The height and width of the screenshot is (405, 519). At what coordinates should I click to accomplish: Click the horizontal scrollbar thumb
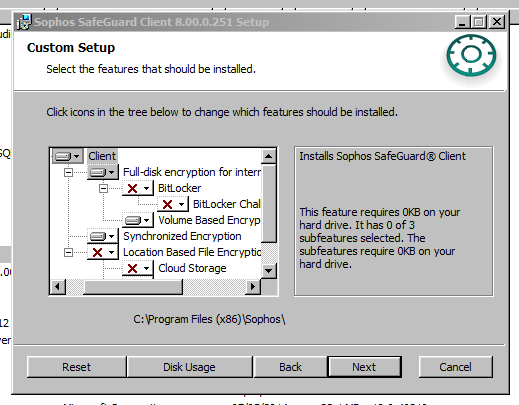(x=133, y=286)
